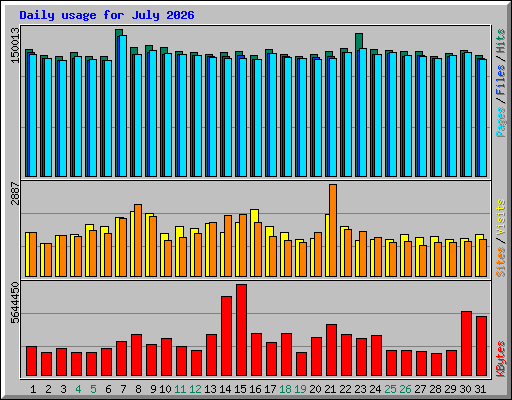
Task: Select the day 8 label on the x-axis
Action: point(138,389)
